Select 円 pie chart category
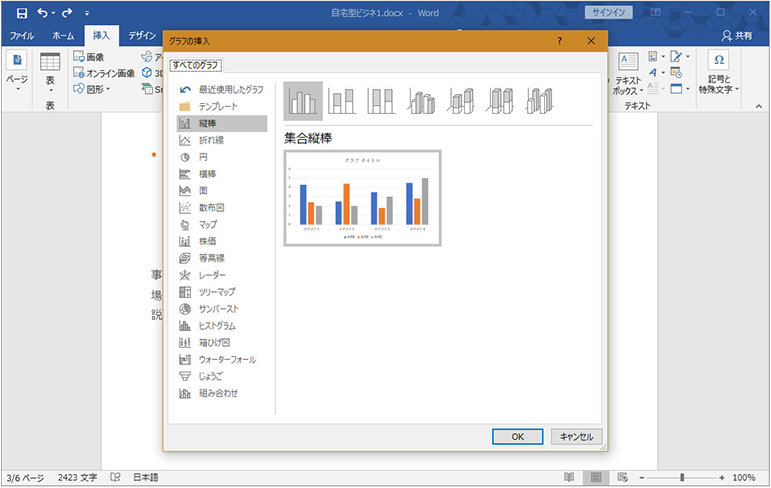Image resolution: width=771 pixels, height=488 pixels. click(222, 157)
